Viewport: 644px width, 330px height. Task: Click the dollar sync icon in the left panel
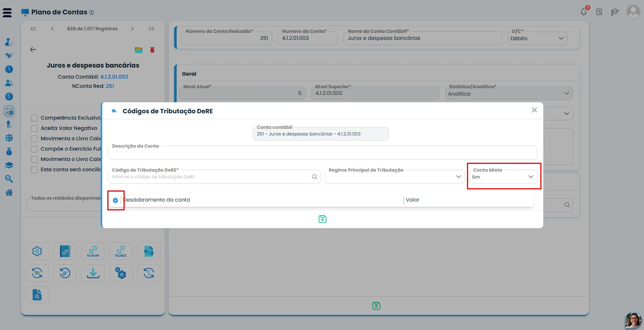pos(149,273)
